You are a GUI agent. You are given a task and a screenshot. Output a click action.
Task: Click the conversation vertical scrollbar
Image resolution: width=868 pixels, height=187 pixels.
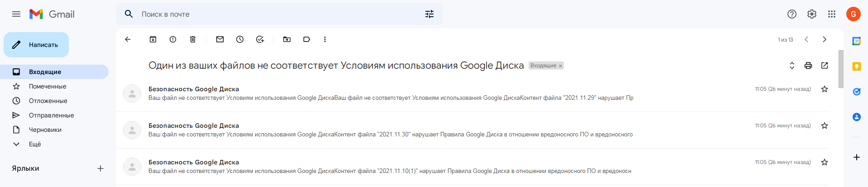pyautogui.click(x=841, y=69)
